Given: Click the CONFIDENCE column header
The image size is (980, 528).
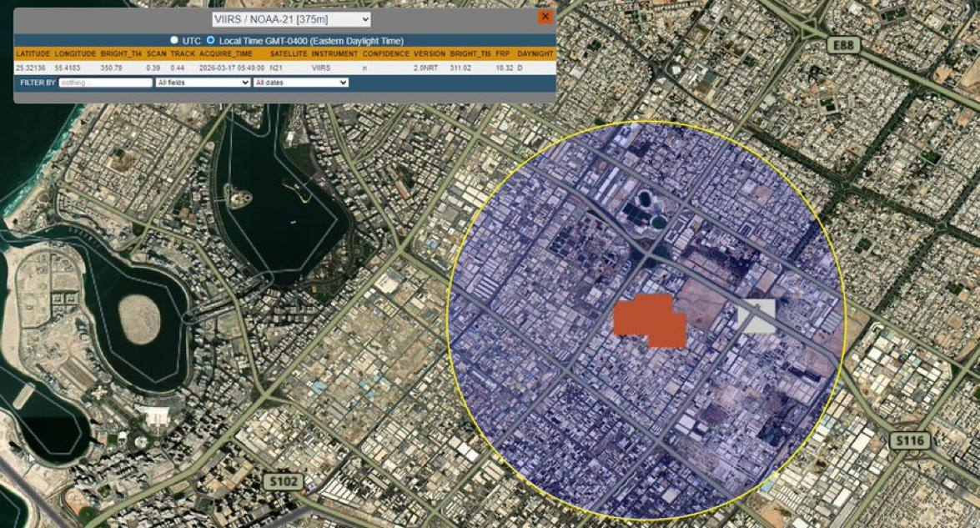Looking at the screenshot, I should click(385, 54).
